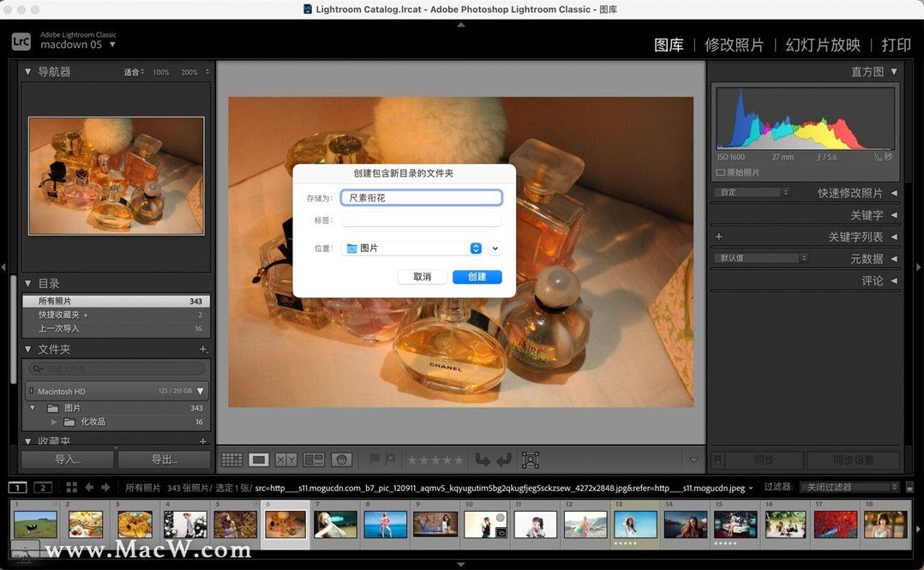924x570 pixels.
Task: Open the 自定 preset dropdown
Action: click(x=752, y=192)
